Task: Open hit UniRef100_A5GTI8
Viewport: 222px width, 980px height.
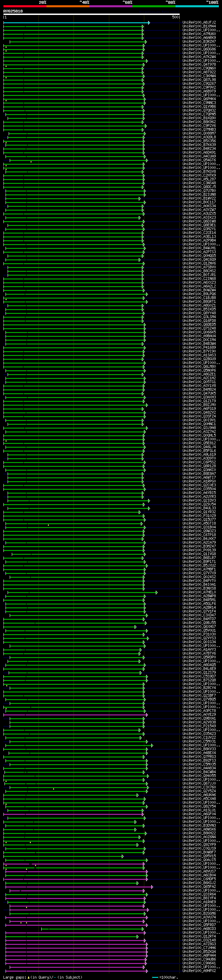Action: click(199, 523)
